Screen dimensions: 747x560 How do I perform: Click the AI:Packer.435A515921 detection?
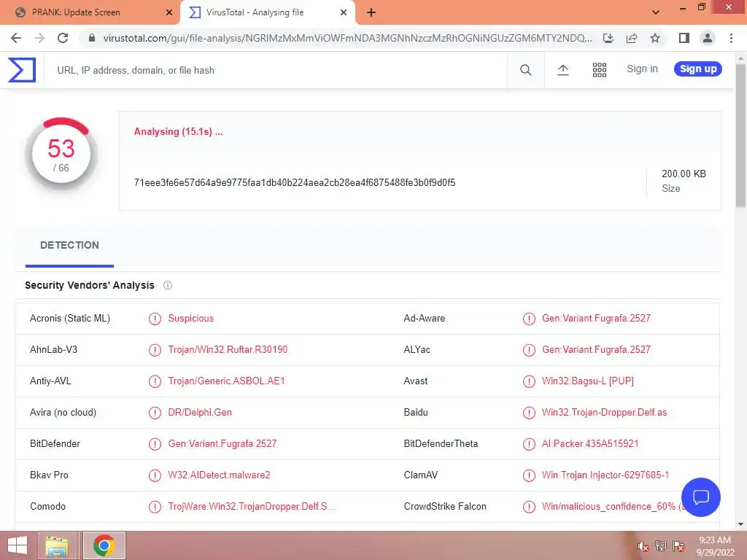tap(590, 444)
